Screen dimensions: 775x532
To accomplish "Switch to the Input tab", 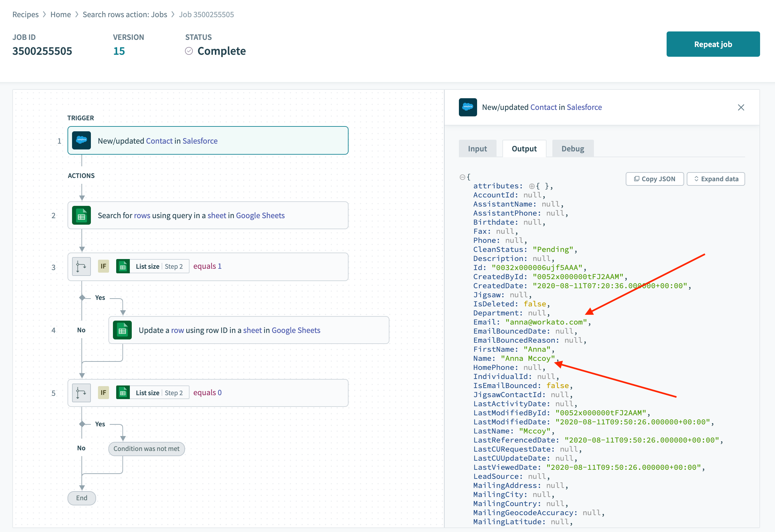I will click(477, 148).
